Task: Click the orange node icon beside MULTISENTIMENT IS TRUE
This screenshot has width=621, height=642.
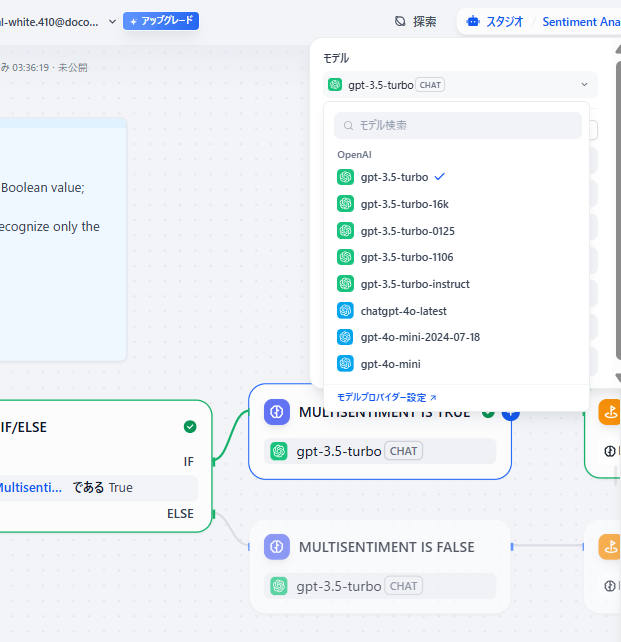Action: click(x=610, y=411)
